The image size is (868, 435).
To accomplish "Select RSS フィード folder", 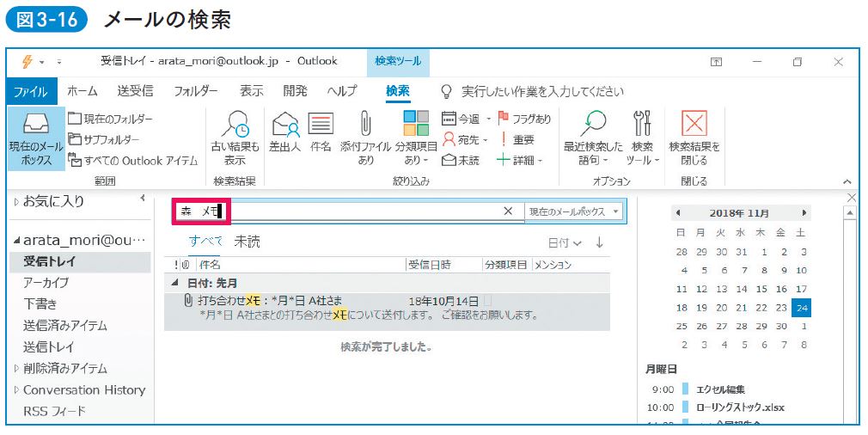I will coord(54,411).
